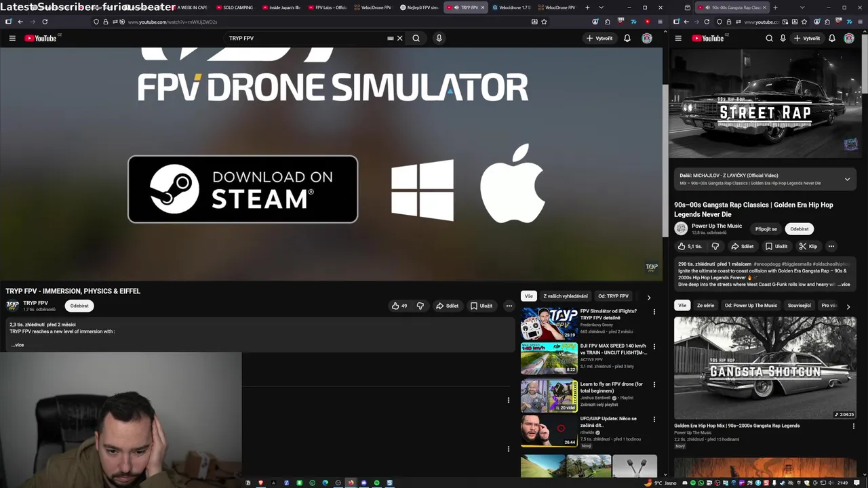This screenshot has width=868, height=488.
Task: Click microphone icon in right YouTube window
Action: [x=783, y=38]
